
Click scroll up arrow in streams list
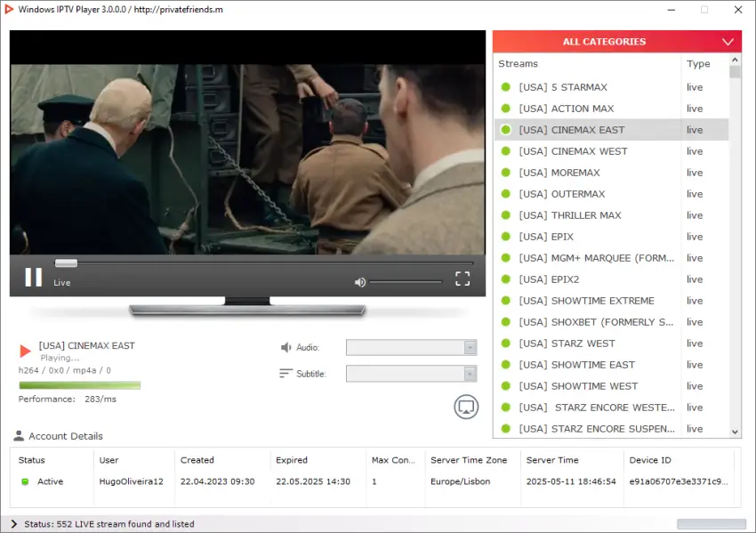(735, 60)
